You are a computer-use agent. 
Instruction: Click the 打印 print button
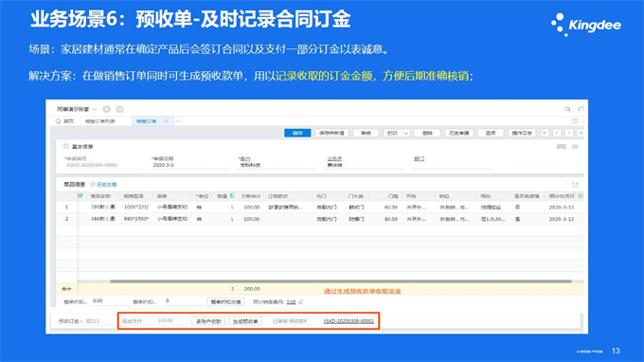[x=393, y=133]
